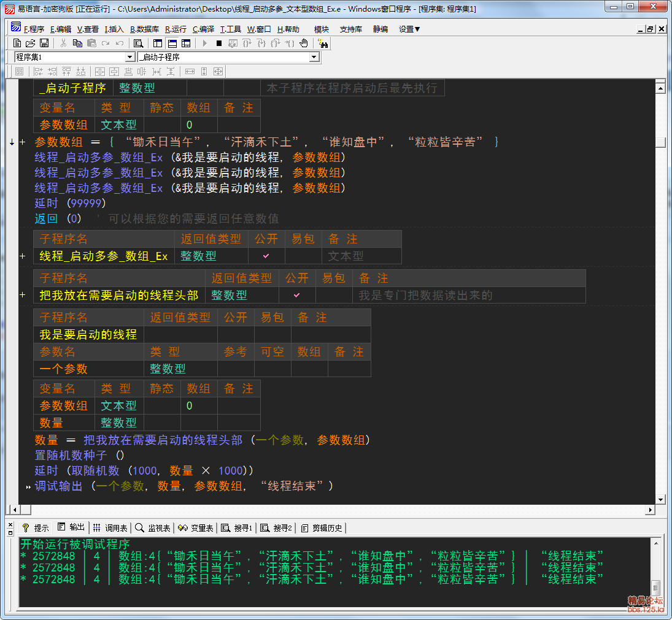The image size is (672, 620).
Task: Toggle 公开 checkmark for 把我放在需要启动的线程头部
Action: tap(297, 295)
